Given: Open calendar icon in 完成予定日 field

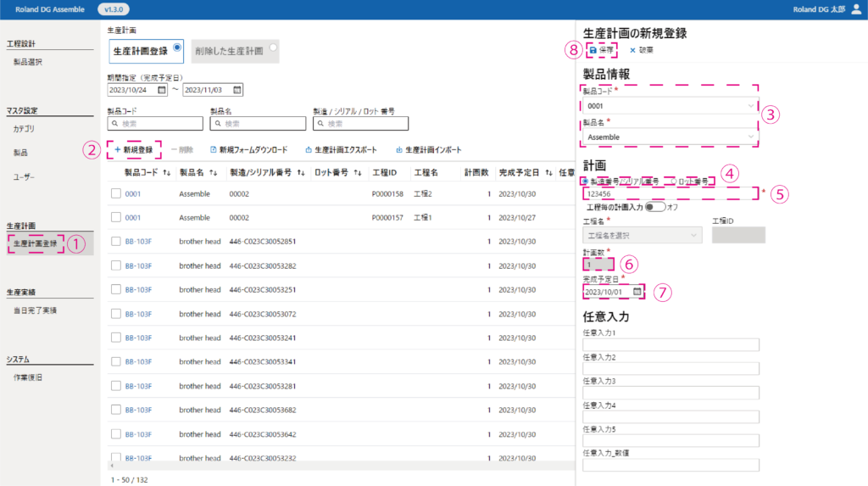Looking at the screenshot, I should 637,292.
